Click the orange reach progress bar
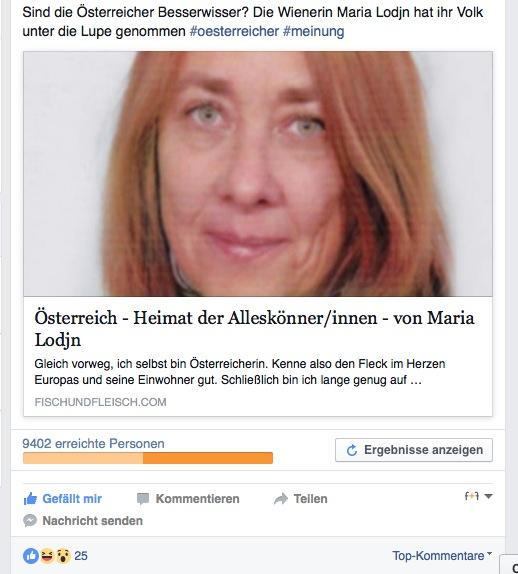Screen dimensions: 518x574 (148, 458)
